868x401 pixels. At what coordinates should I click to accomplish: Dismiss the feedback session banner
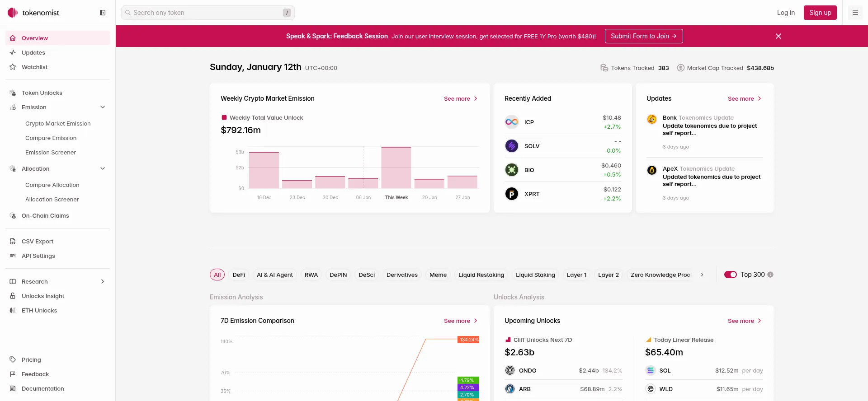click(x=778, y=36)
